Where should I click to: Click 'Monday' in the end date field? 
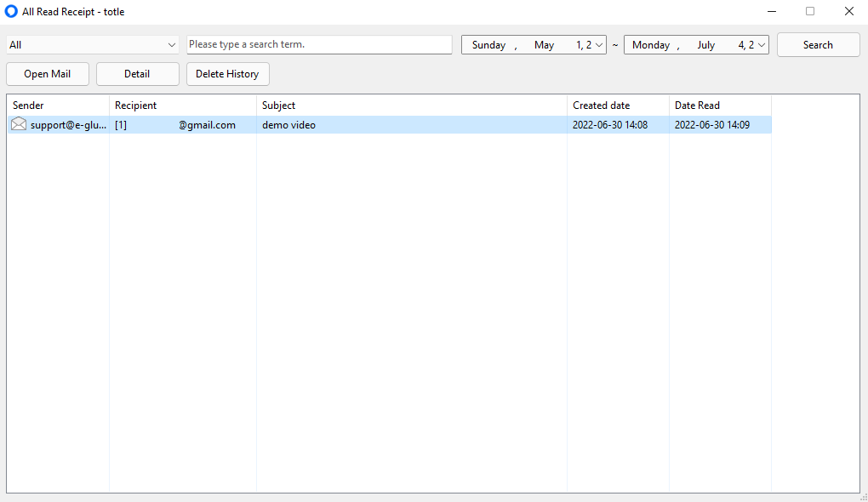pyautogui.click(x=651, y=45)
